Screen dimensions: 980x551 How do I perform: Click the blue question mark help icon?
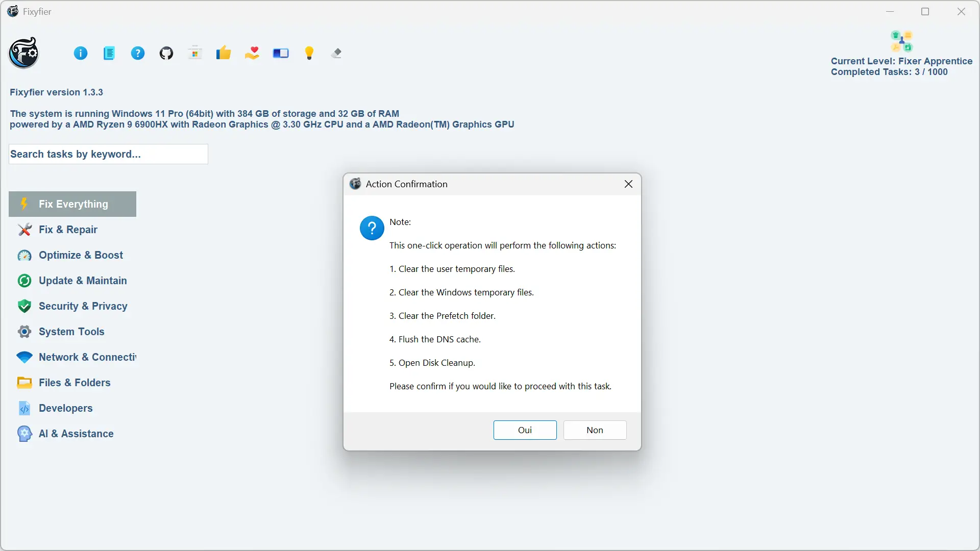point(138,53)
